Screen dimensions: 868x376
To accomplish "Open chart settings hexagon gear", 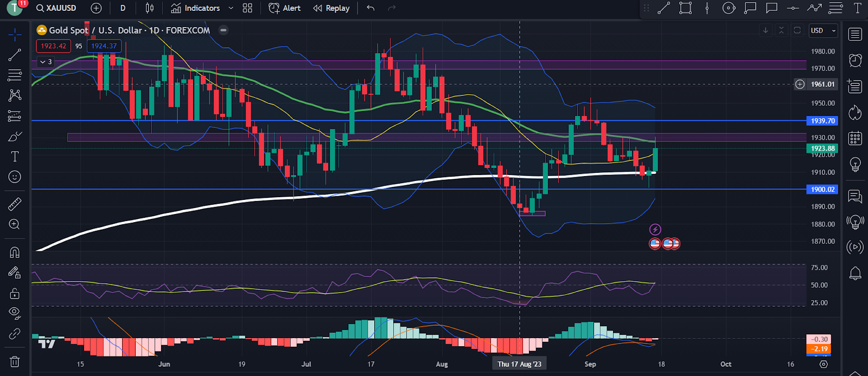I will pyautogui.click(x=824, y=364).
